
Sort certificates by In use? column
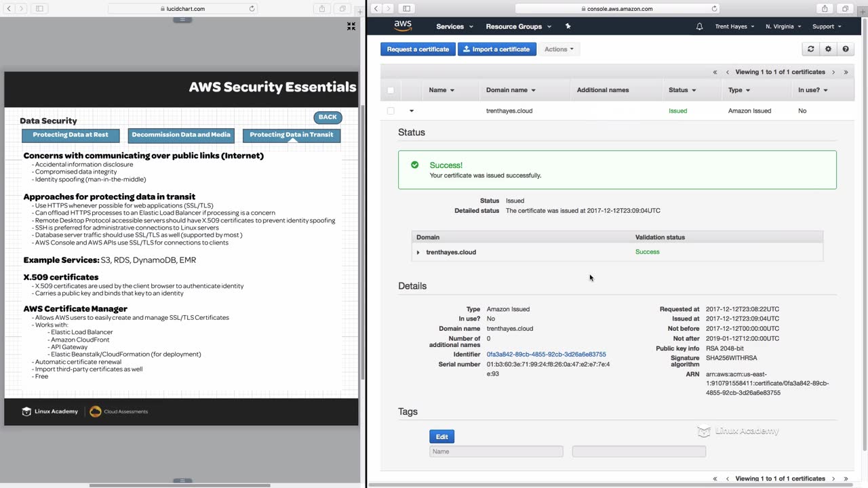(x=812, y=90)
